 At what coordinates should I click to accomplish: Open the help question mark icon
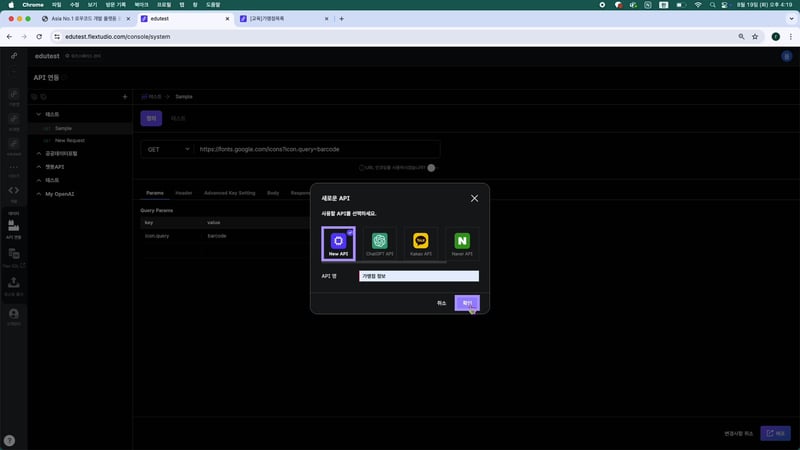click(10, 440)
